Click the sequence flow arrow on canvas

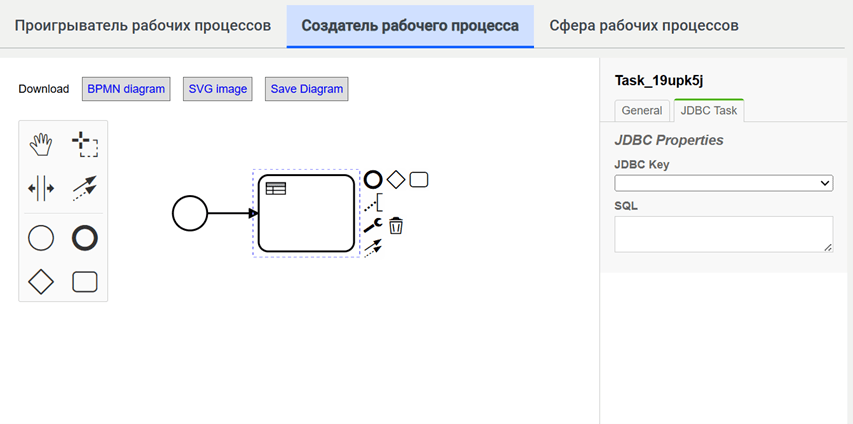233,213
